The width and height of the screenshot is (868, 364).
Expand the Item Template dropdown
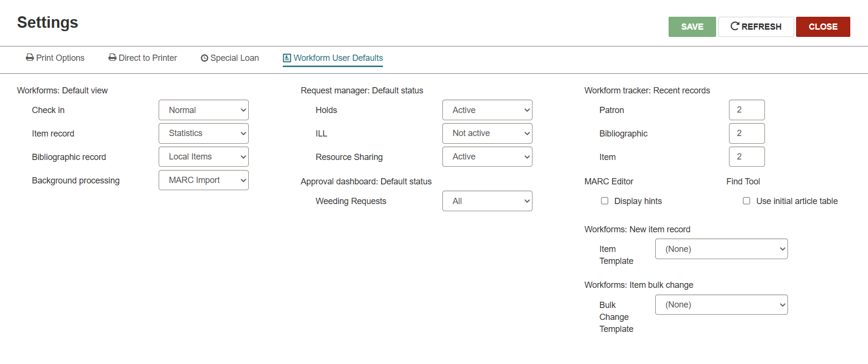[721, 249]
